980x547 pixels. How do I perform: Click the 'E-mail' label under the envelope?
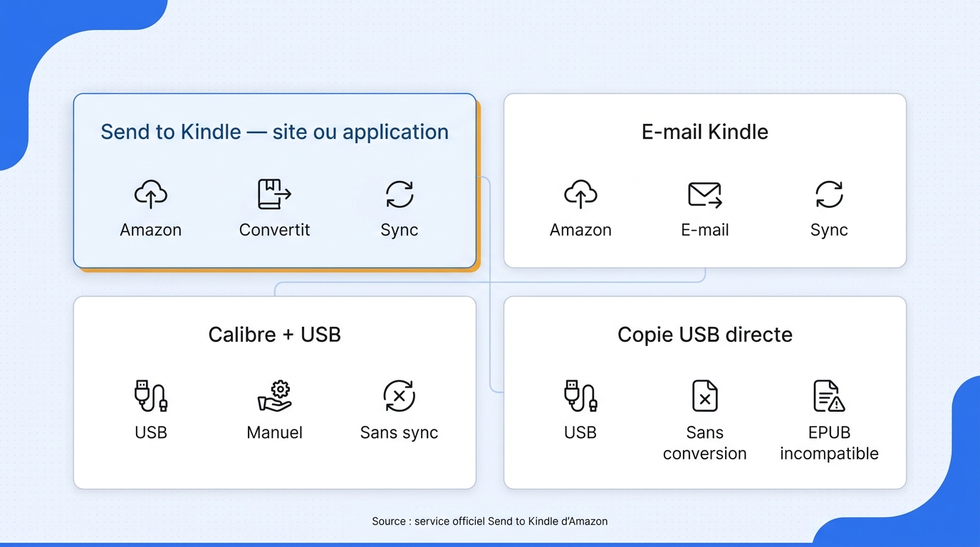tap(705, 230)
